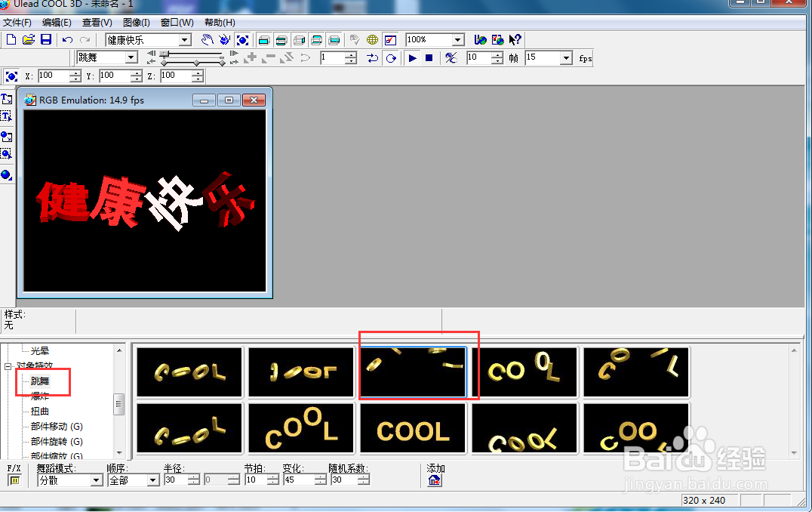The width and height of the screenshot is (812, 512).
Task: Open a file using the folder icon
Action: (29, 39)
